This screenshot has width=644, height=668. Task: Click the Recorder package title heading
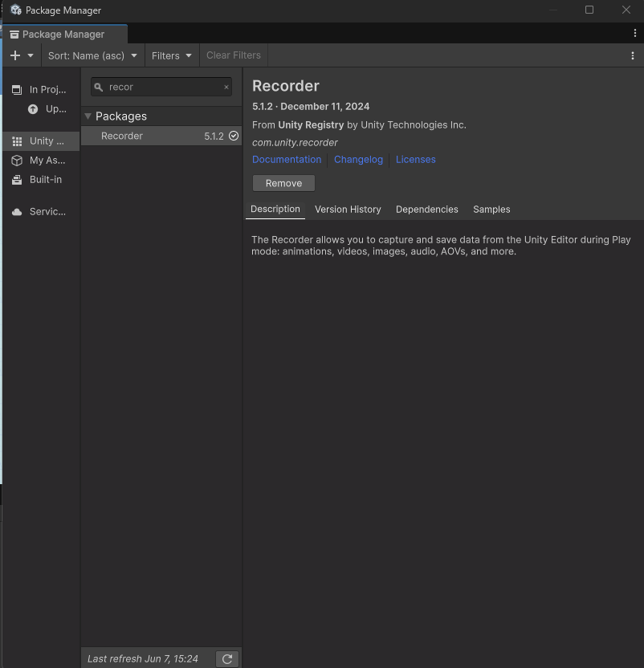(286, 86)
